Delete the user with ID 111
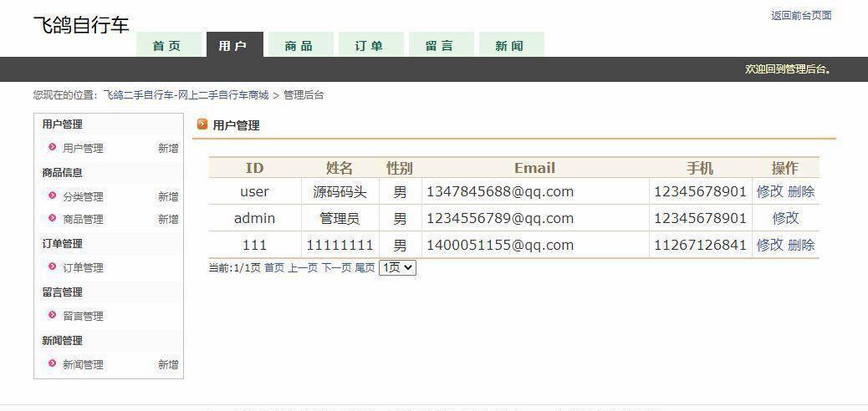 click(x=800, y=245)
